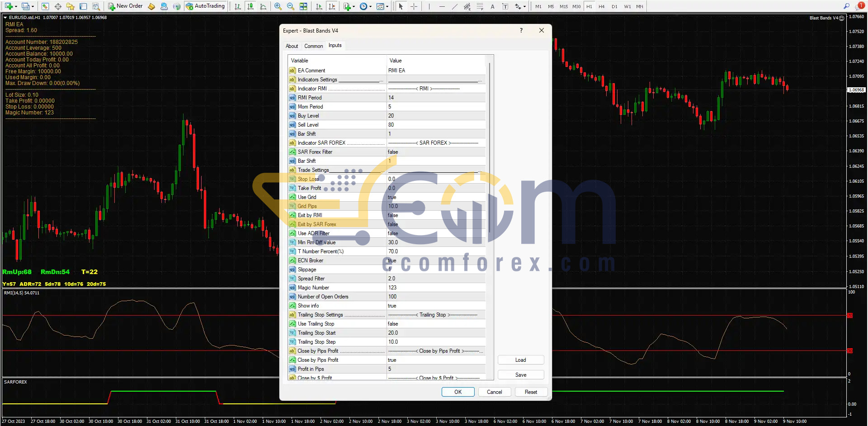
Task: Select the cursor arrow tool
Action: tap(401, 6)
